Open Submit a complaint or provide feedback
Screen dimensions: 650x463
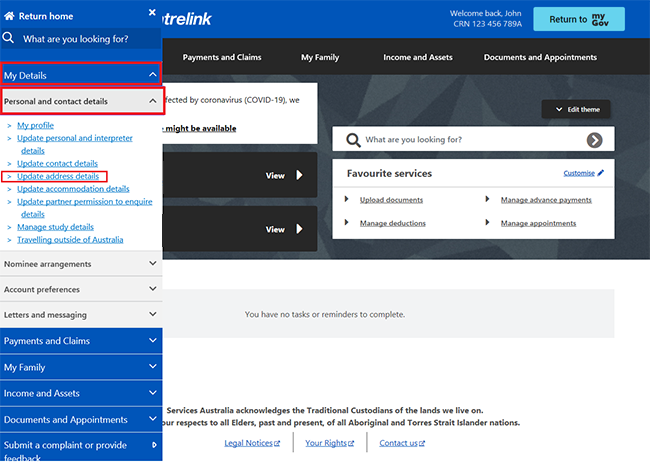tap(81, 448)
